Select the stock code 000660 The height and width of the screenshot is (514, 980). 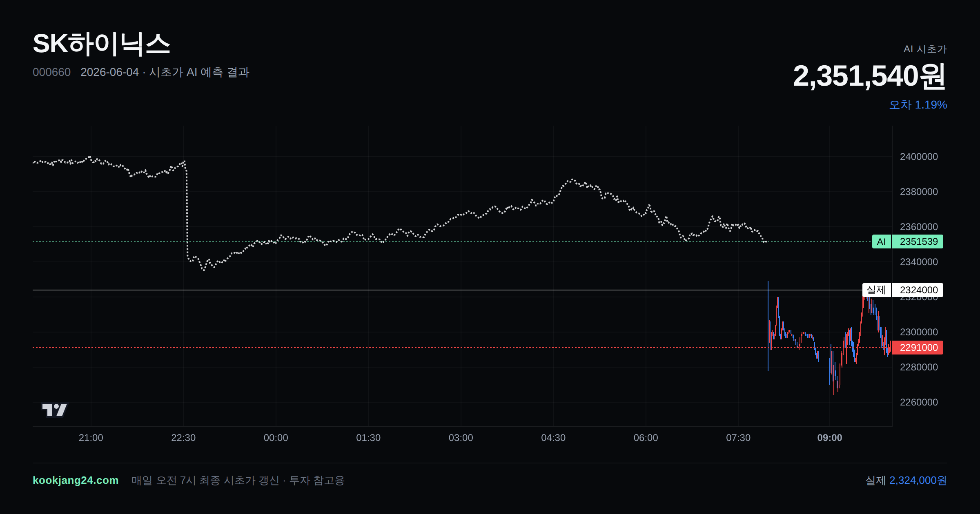(51, 72)
